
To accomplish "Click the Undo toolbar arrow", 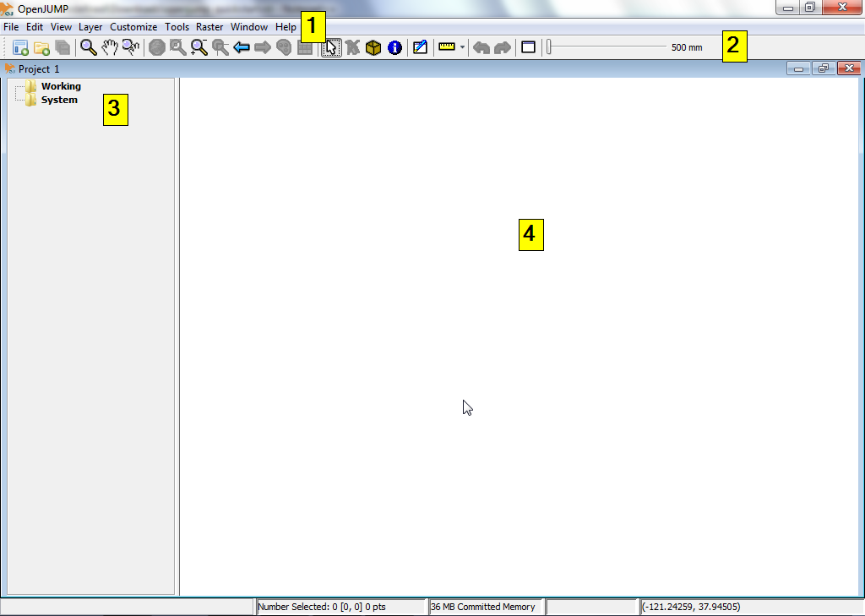I will pos(481,47).
